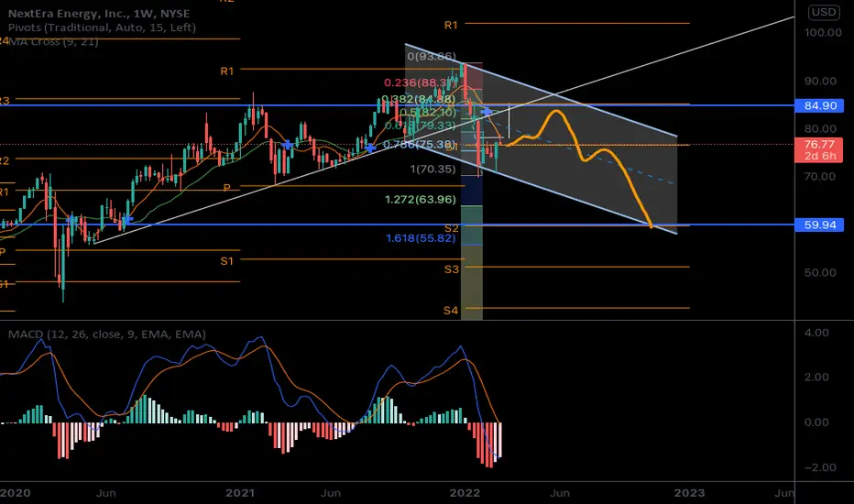Screen dimensions: 854x504
Task: Click the 0.786(75.38) Fibonacci label
Action: (x=420, y=145)
